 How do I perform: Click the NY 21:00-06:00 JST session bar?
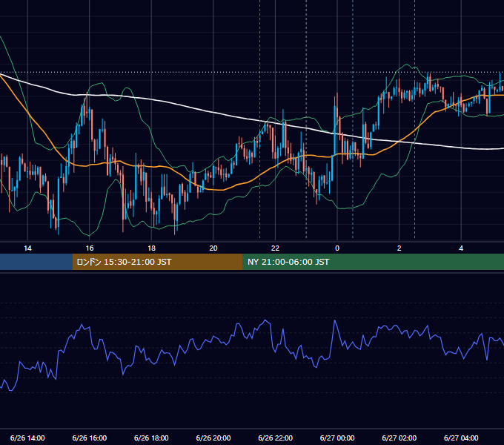pos(373,262)
